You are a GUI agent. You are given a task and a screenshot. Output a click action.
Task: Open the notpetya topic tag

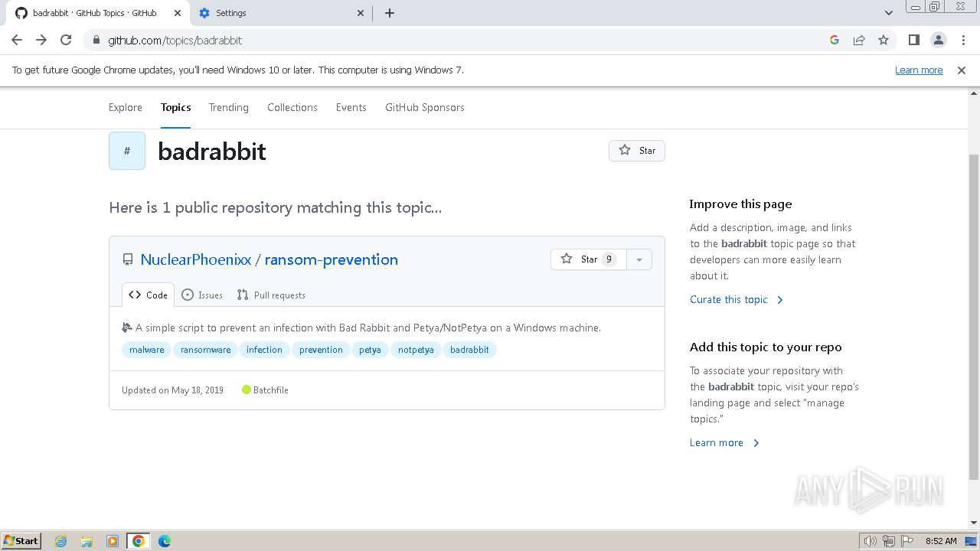pos(416,350)
